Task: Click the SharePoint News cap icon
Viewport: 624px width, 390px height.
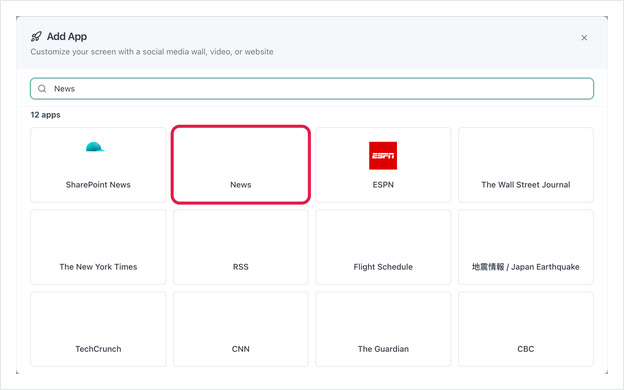Action: point(95,147)
